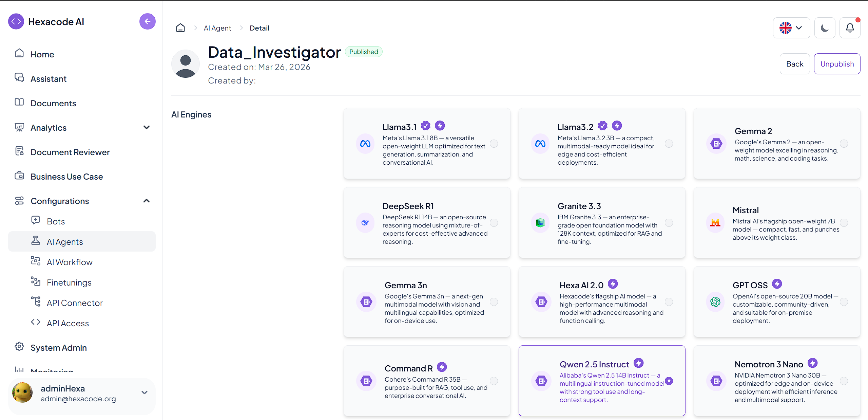Click the Unpublish button
The width and height of the screenshot is (868, 420).
(x=837, y=64)
